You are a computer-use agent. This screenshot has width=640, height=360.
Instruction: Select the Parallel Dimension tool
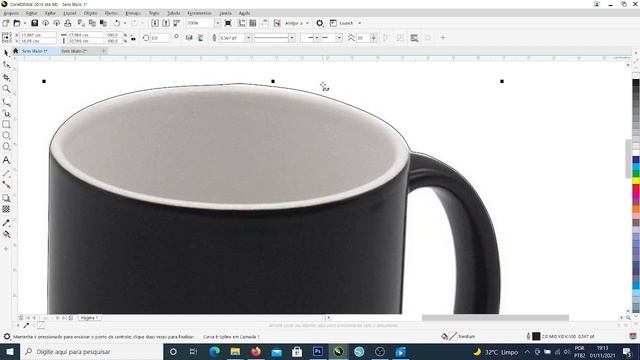point(6,173)
